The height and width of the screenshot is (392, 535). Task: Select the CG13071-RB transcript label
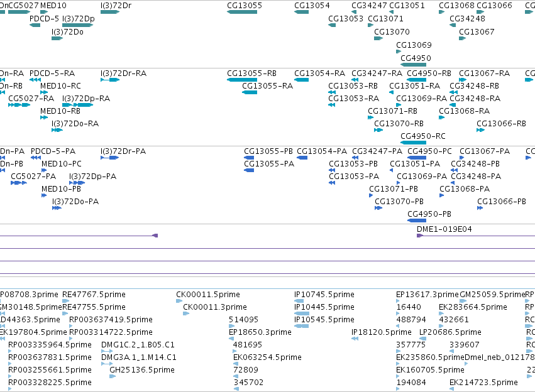click(x=392, y=111)
